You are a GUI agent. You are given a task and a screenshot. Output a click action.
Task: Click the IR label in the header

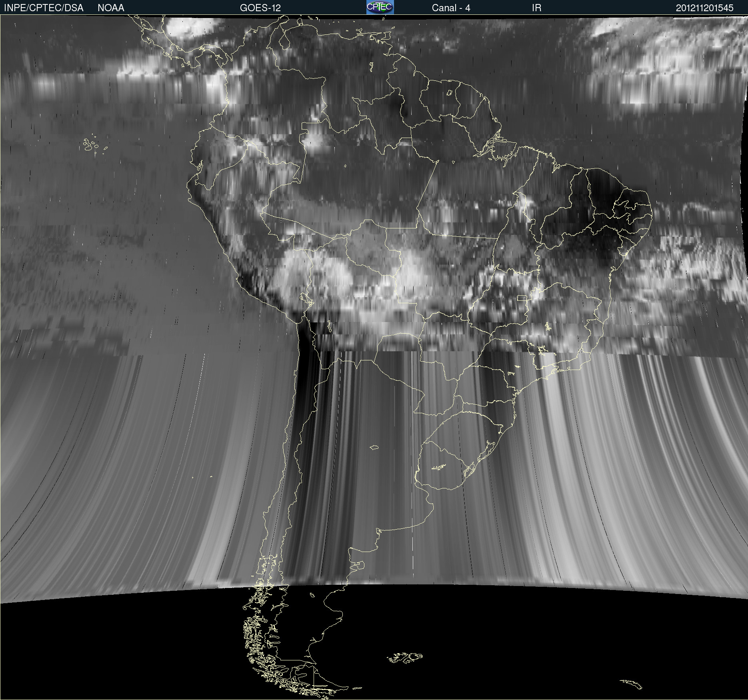coord(536,8)
